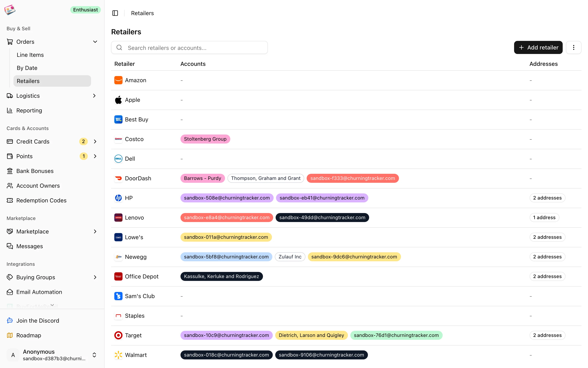Focus the Search retailers or accounts field

[x=189, y=47]
